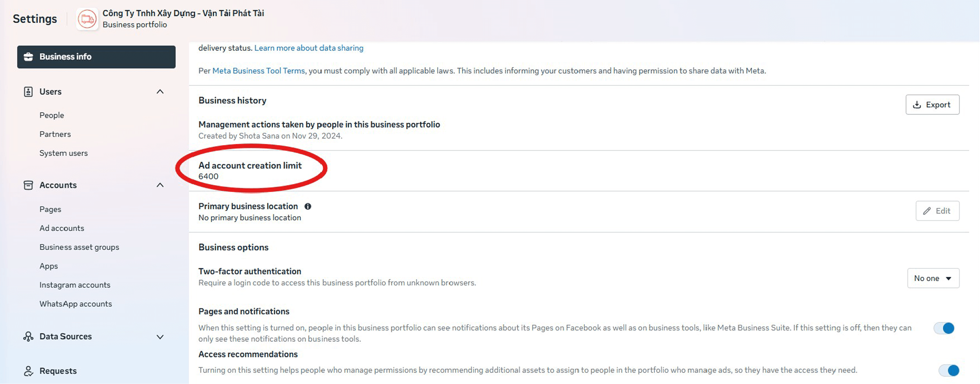Image resolution: width=980 pixels, height=384 pixels.
Task: Collapse the Accounts section chevron
Action: coord(160,185)
